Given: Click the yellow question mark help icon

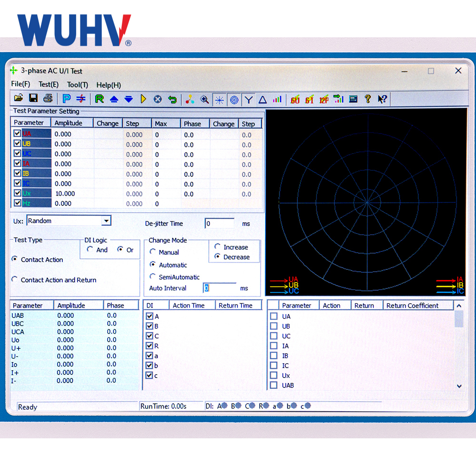Looking at the screenshot, I should tap(367, 99).
